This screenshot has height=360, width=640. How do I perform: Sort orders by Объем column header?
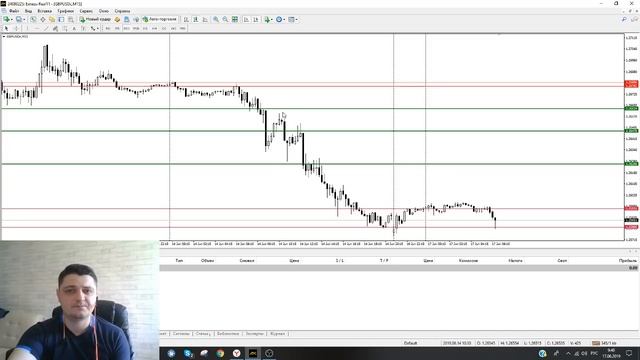click(x=207, y=260)
